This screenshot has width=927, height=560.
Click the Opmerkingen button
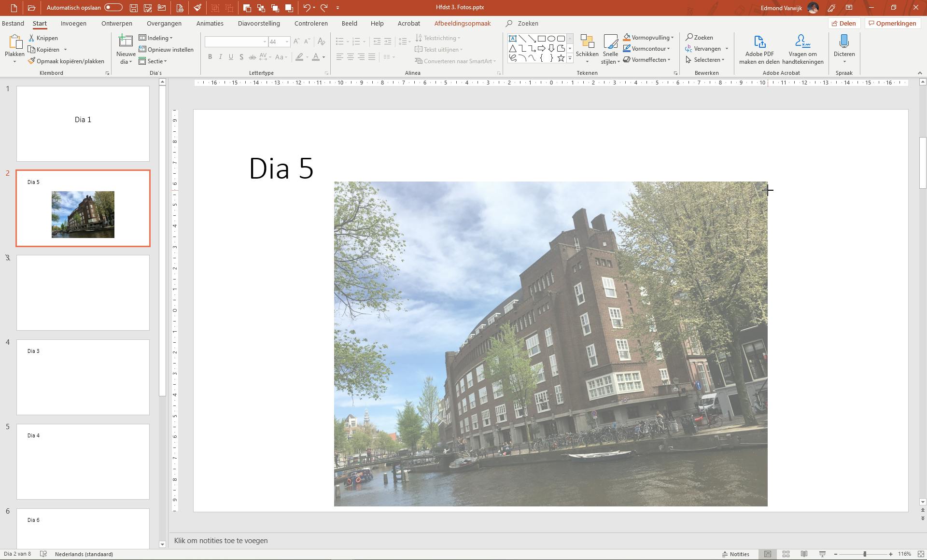(892, 23)
